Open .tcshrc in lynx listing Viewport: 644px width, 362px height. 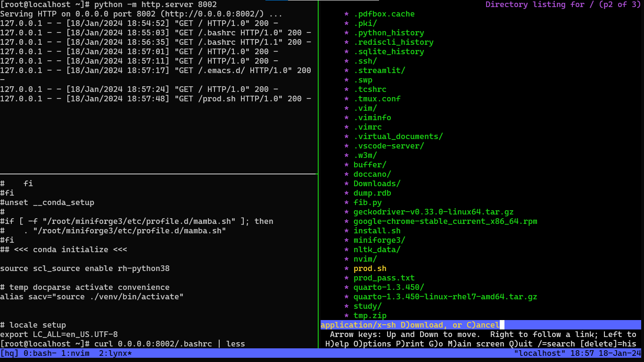coord(370,90)
